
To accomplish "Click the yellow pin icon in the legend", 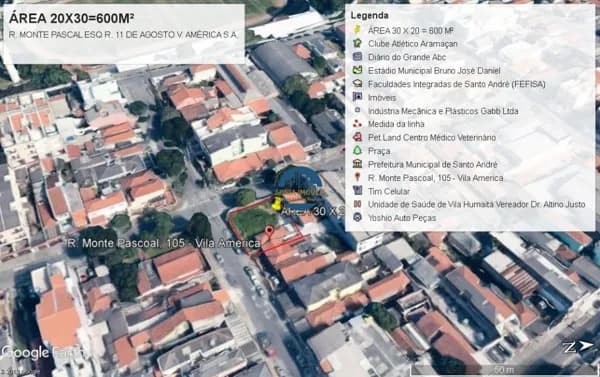I will (x=357, y=29).
